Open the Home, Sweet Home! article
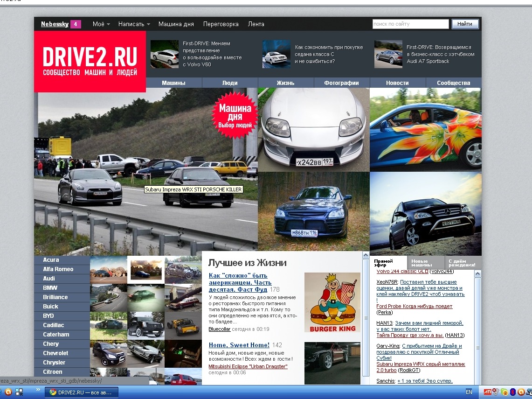The image size is (532, 399). [239, 345]
